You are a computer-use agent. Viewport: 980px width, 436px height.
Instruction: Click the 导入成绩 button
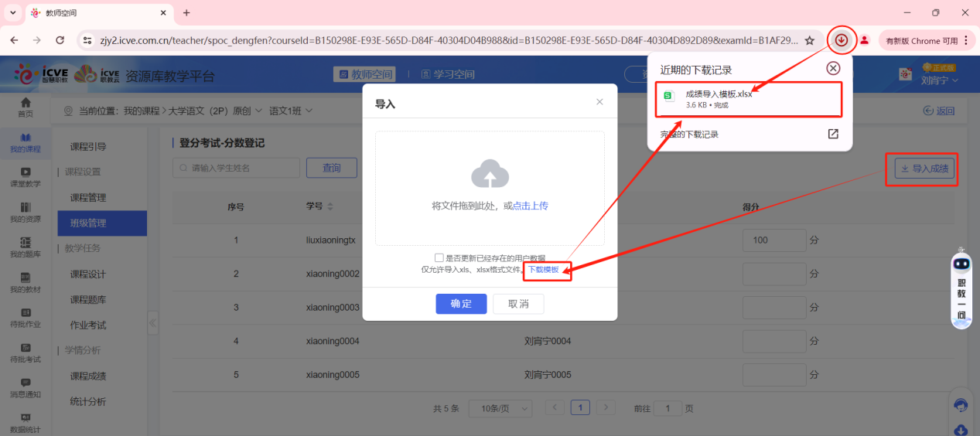pyautogui.click(x=924, y=169)
